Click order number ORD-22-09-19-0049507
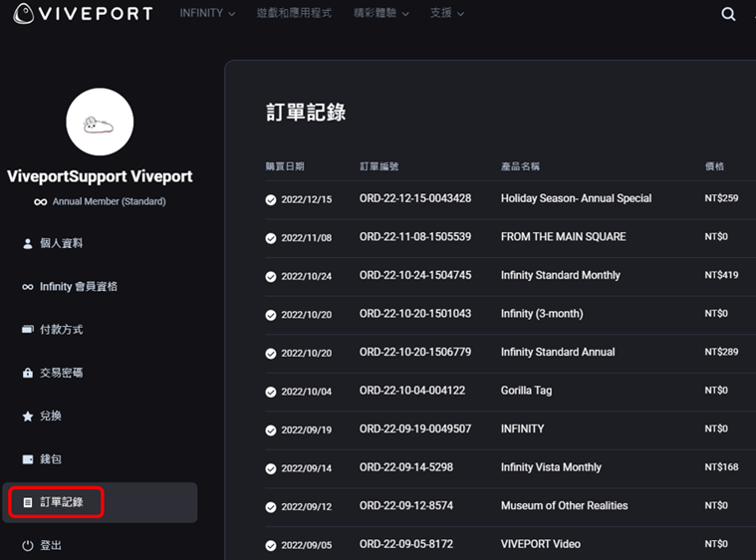 coord(415,428)
